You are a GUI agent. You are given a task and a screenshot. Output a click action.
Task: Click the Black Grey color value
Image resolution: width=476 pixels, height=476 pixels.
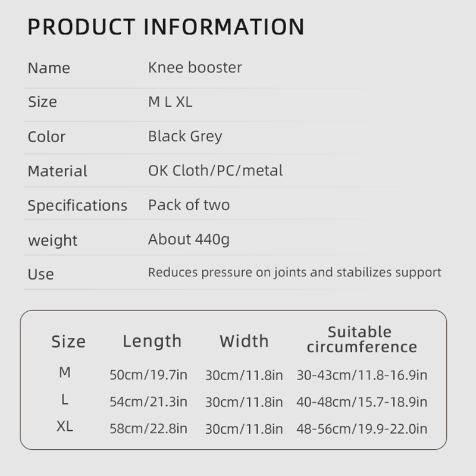[x=185, y=136]
